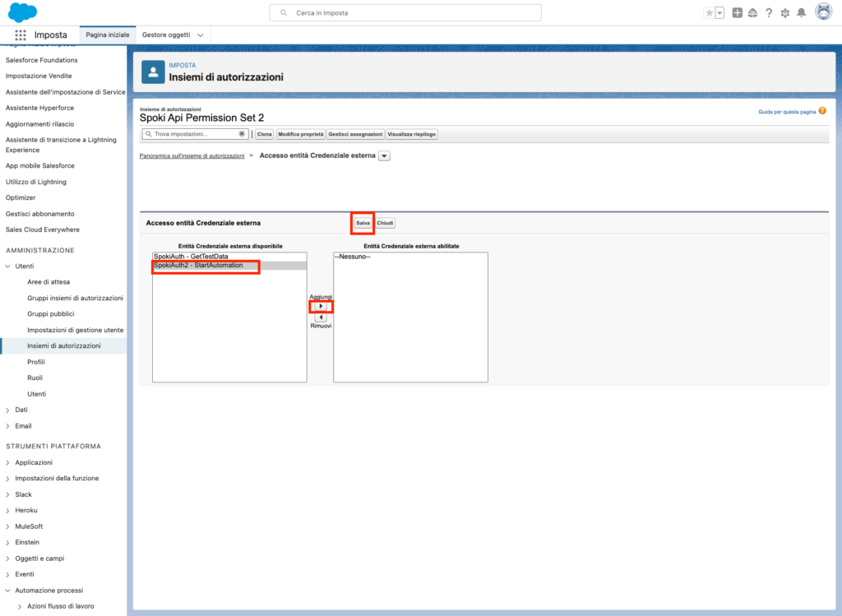Open Panoramica sull'insieme di autorizzazioni link
842x616 pixels.
(x=192, y=155)
